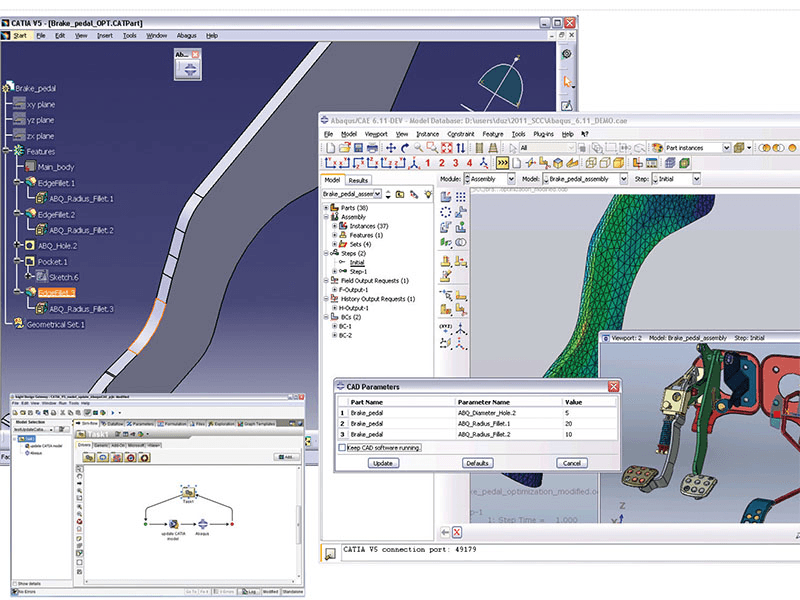Screen dimensions: 800x600
Task: Open the Constraint menu in Abaqus
Action: click(460, 133)
